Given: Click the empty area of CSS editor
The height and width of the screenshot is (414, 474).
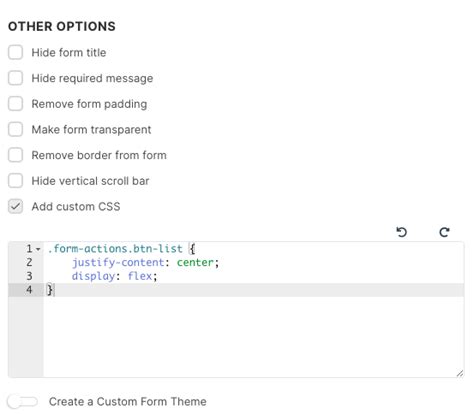Looking at the screenshot, I should [253, 337].
